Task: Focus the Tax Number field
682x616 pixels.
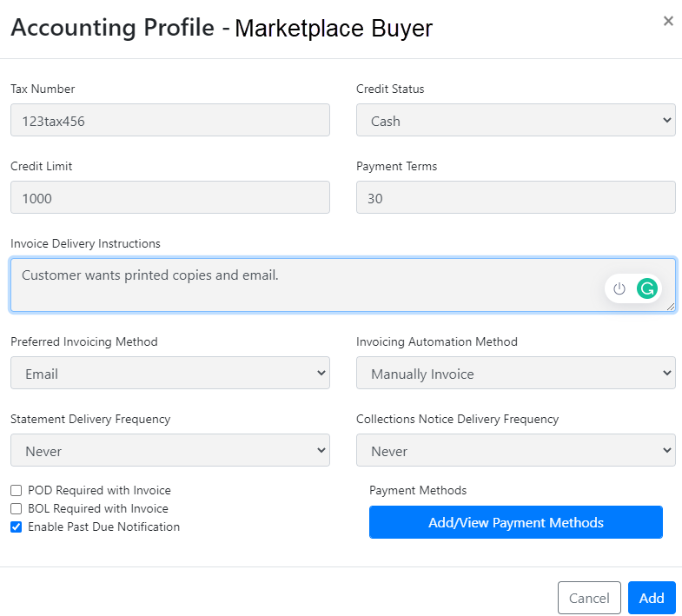Action: pos(170,120)
